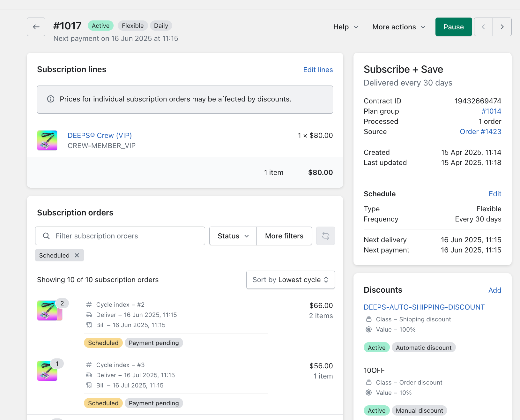This screenshot has height=420, width=520.
Task: Add a new discount
Action: click(x=495, y=290)
